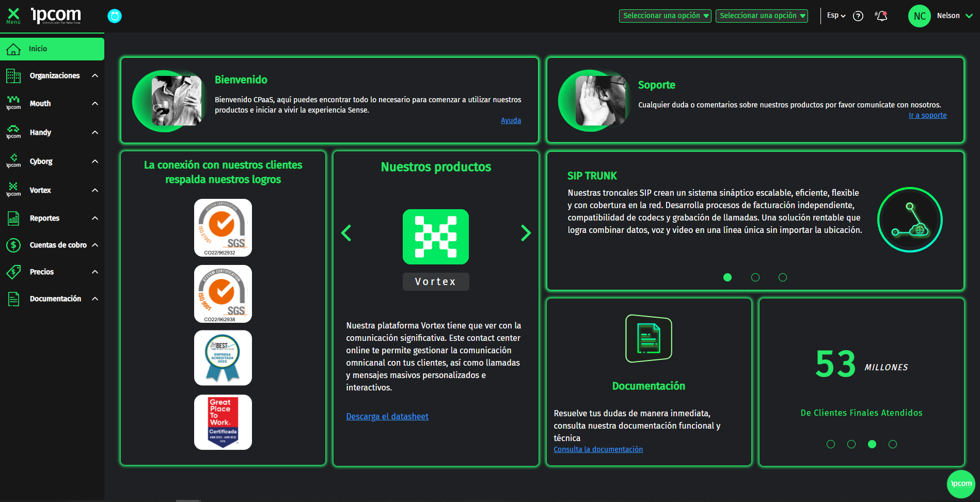Screen dimensions: 980x502
Task: Select the second SIP TRUNK carousel dot
Action: coord(755,277)
